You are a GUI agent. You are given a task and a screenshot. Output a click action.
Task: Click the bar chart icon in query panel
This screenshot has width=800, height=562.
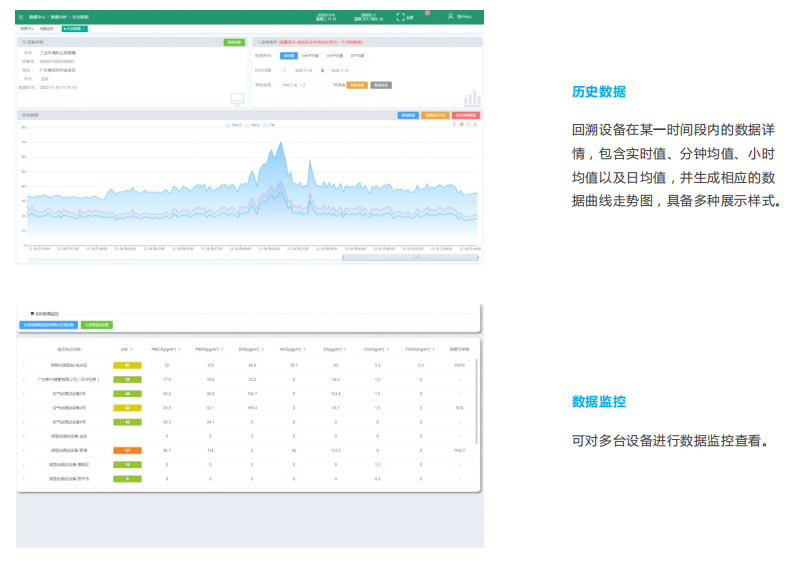pyautogui.click(x=471, y=97)
